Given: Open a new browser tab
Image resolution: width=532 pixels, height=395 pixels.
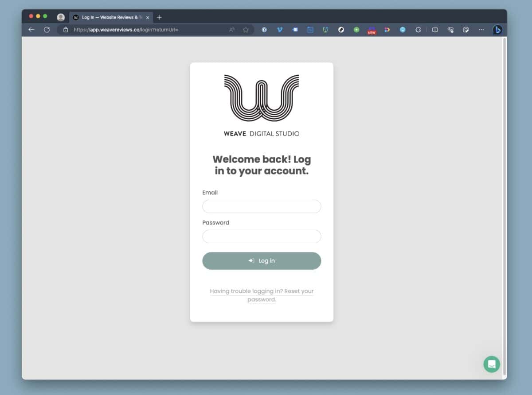Looking at the screenshot, I should [159, 17].
